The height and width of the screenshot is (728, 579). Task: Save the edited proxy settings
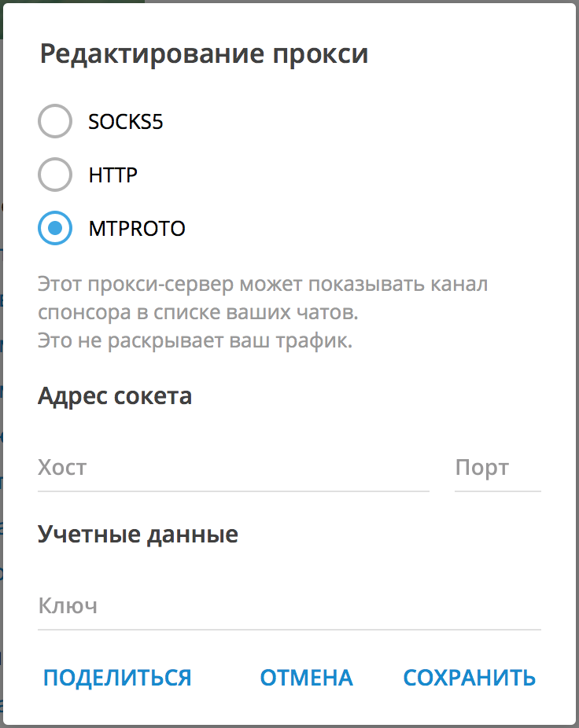point(469,677)
